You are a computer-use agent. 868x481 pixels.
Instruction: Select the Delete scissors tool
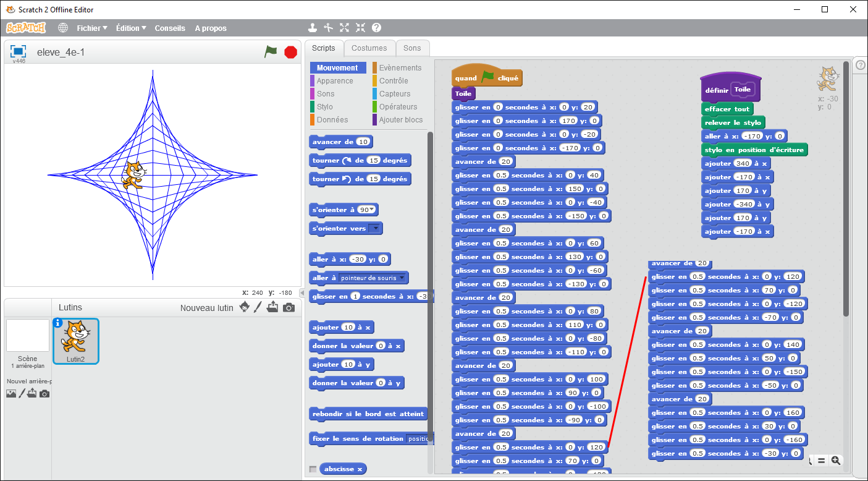coord(329,28)
